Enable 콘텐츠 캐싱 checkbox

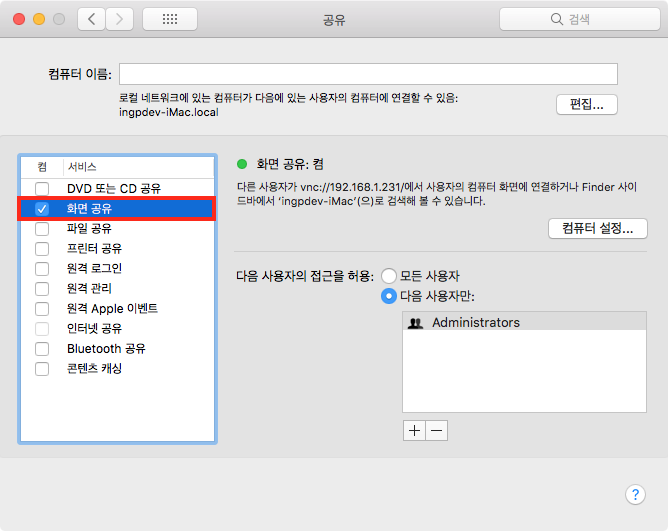[42, 369]
